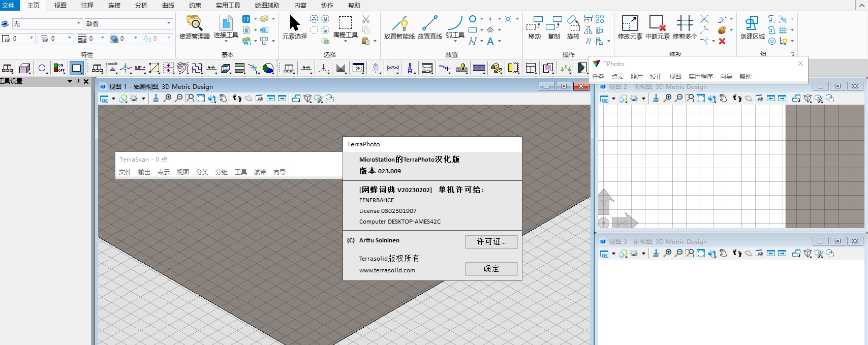Open TPhoto 校正 menu

point(656,77)
